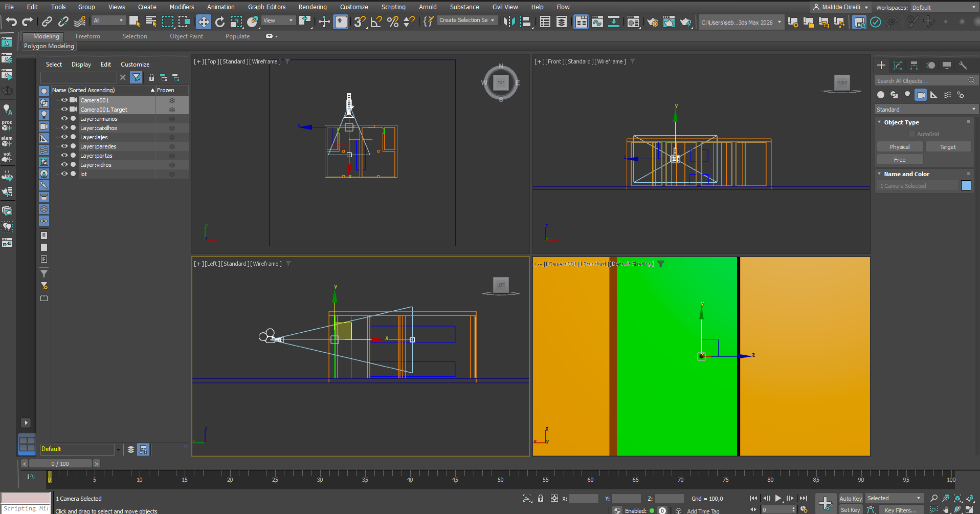Screen dimensions: 980x514
Task: Switch to the Freeform ribbon tab
Action: [x=88, y=36]
